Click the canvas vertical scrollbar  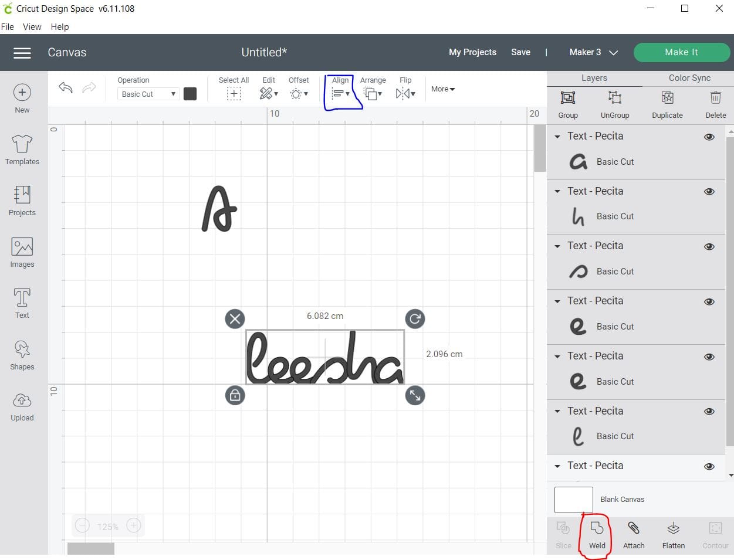(x=540, y=148)
